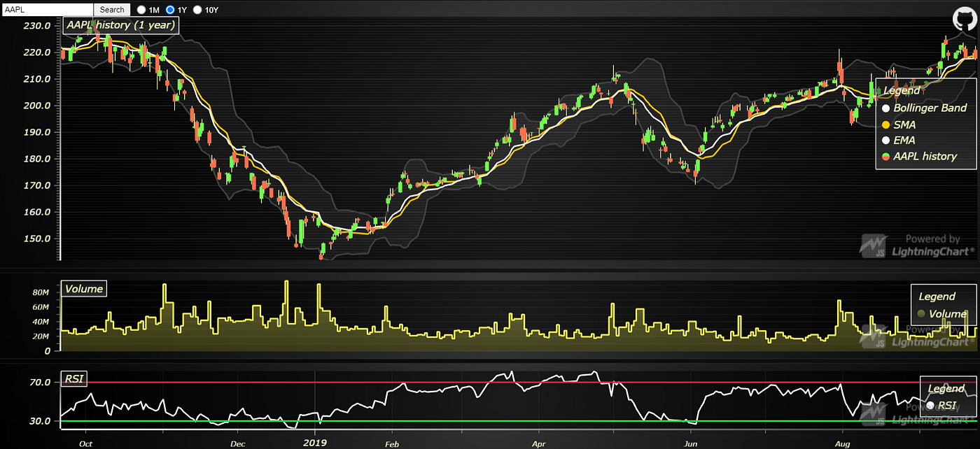The image size is (980, 449).
Task: Click the 170.0 price axis label
Action: pyautogui.click(x=36, y=185)
